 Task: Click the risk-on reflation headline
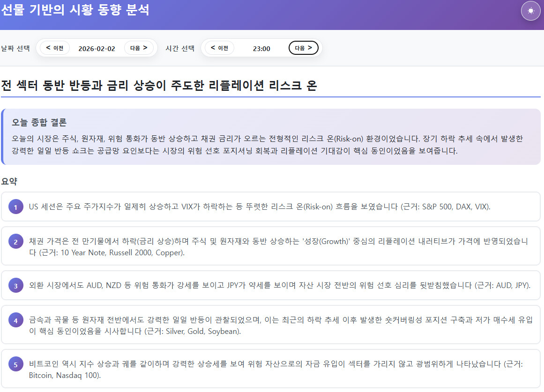tap(159, 86)
